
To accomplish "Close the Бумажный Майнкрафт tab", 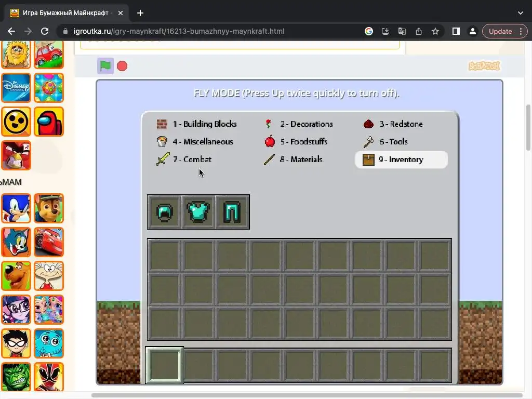I will click(x=121, y=13).
